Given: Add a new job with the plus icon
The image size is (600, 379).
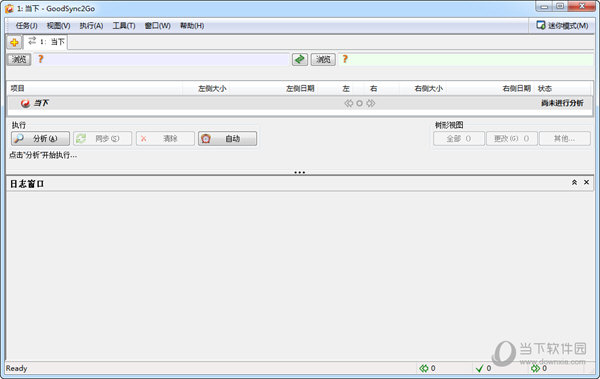Looking at the screenshot, I should pos(14,42).
